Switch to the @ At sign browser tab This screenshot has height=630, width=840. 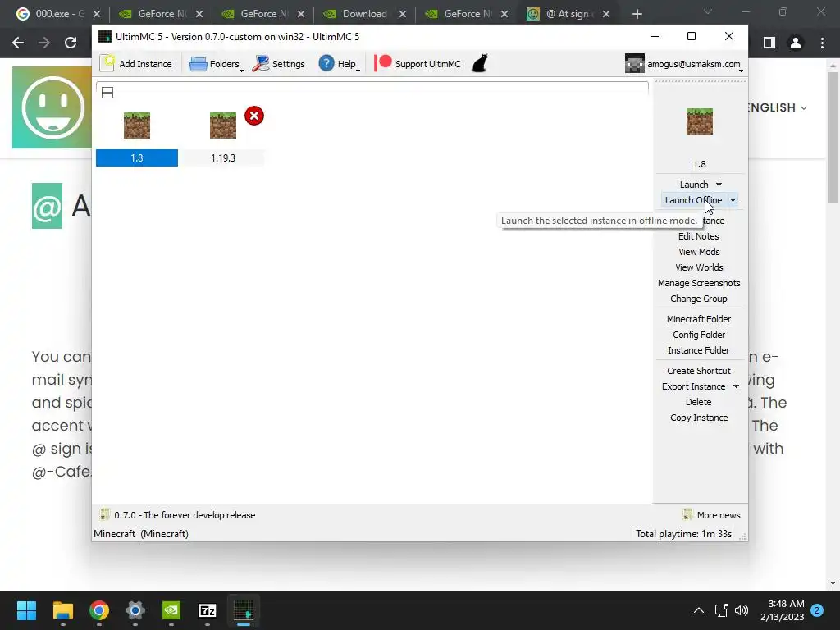[568, 14]
